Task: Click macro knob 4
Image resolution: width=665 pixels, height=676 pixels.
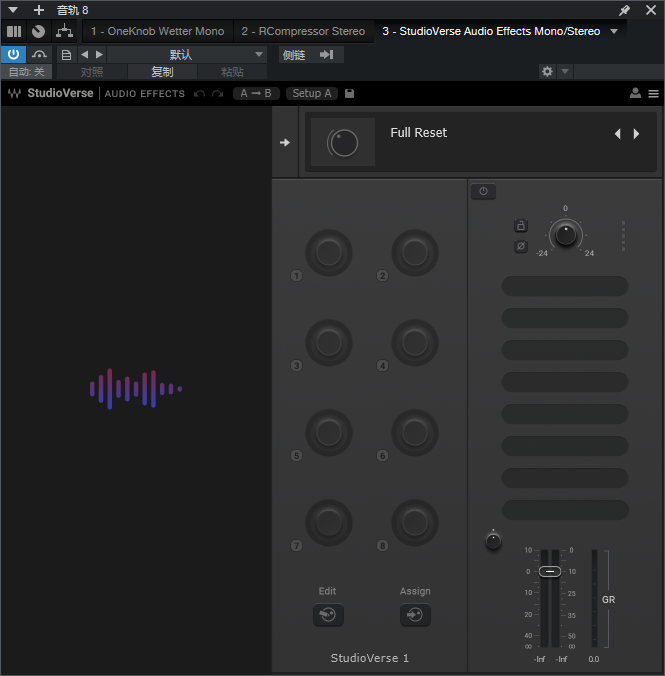Action: click(x=414, y=343)
